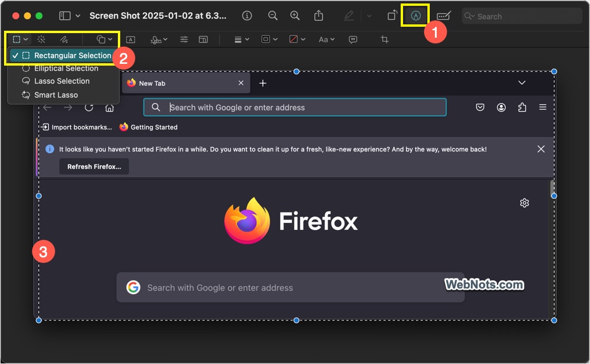Click the Crop tool icon

[384, 39]
